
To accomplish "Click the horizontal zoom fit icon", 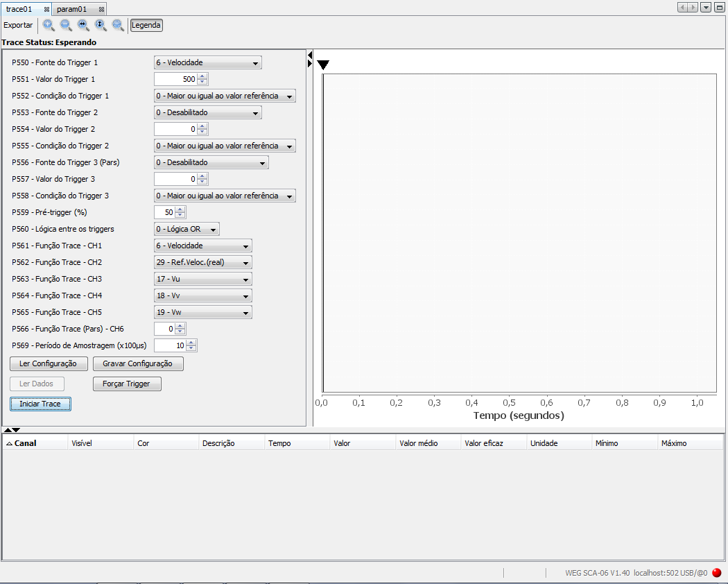I will coord(83,25).
